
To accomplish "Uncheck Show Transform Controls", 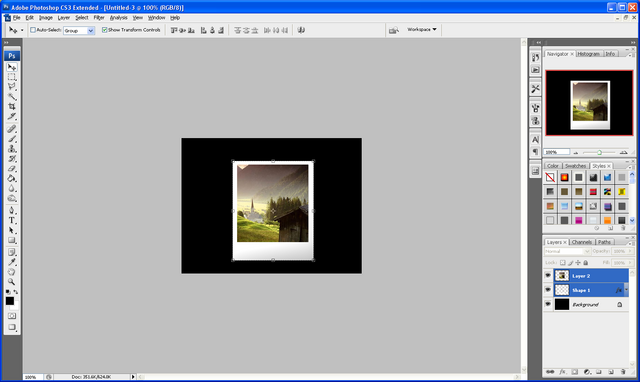I will click(x=104, y=30).
